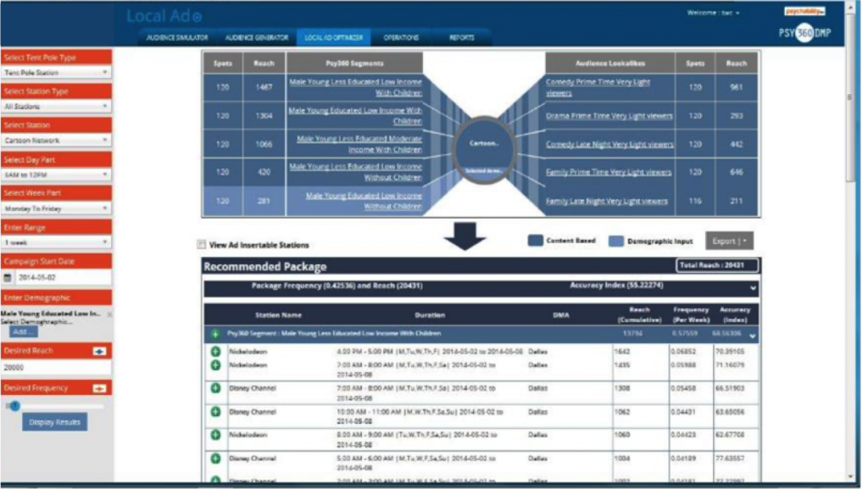Expand the Psy360 Segment row plus icon

coord(214,334)
